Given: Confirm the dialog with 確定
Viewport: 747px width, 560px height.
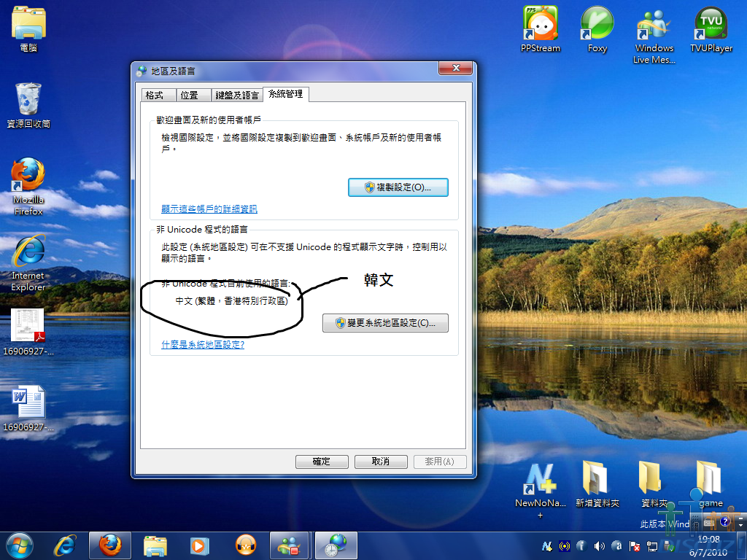Looking at the screenshot, I should 322,462.
